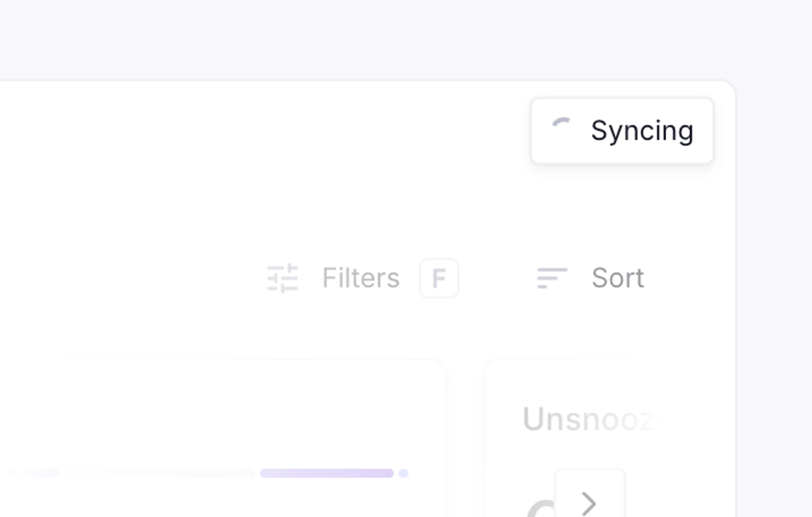Open the Sort options
812x517 pixels.
tap(618, 278)
